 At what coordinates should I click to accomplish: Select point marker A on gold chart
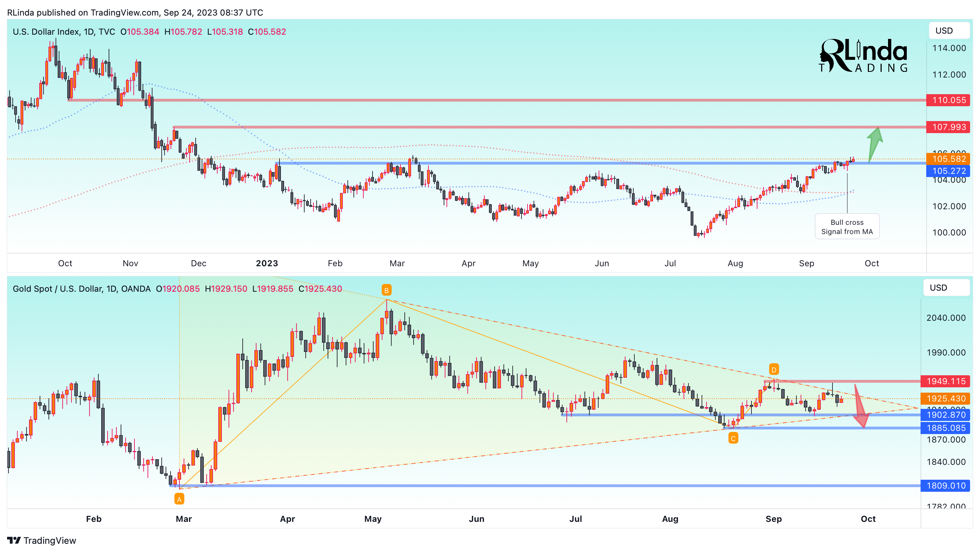point(179,499)
